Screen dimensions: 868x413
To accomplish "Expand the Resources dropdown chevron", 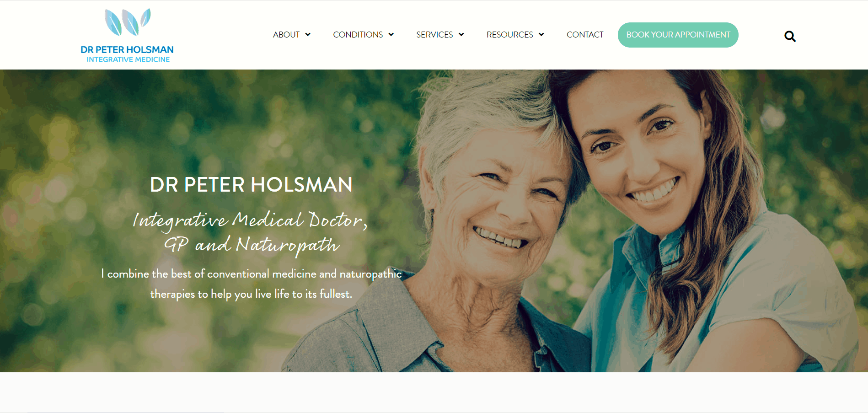I will (x=541, y=35).
